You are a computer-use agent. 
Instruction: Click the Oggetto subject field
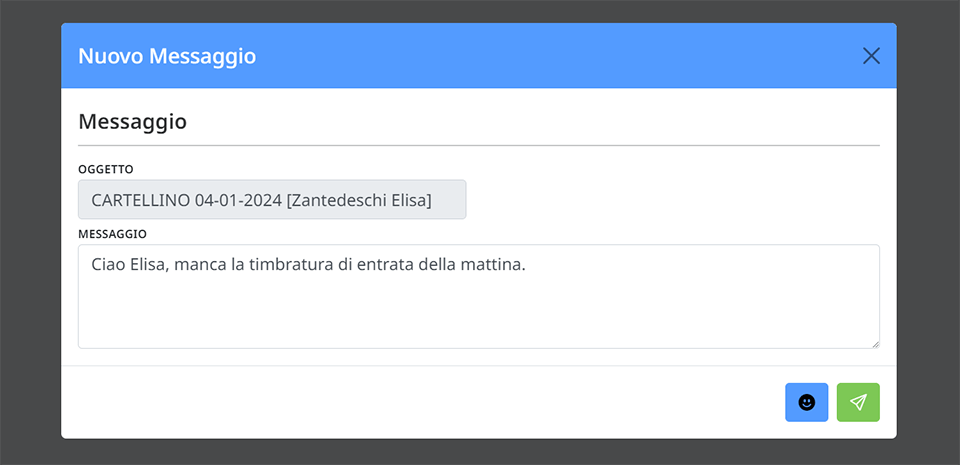272,199
